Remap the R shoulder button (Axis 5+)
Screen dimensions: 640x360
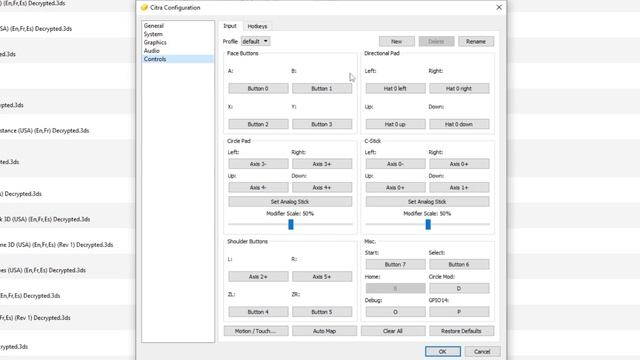click(322, 276)
